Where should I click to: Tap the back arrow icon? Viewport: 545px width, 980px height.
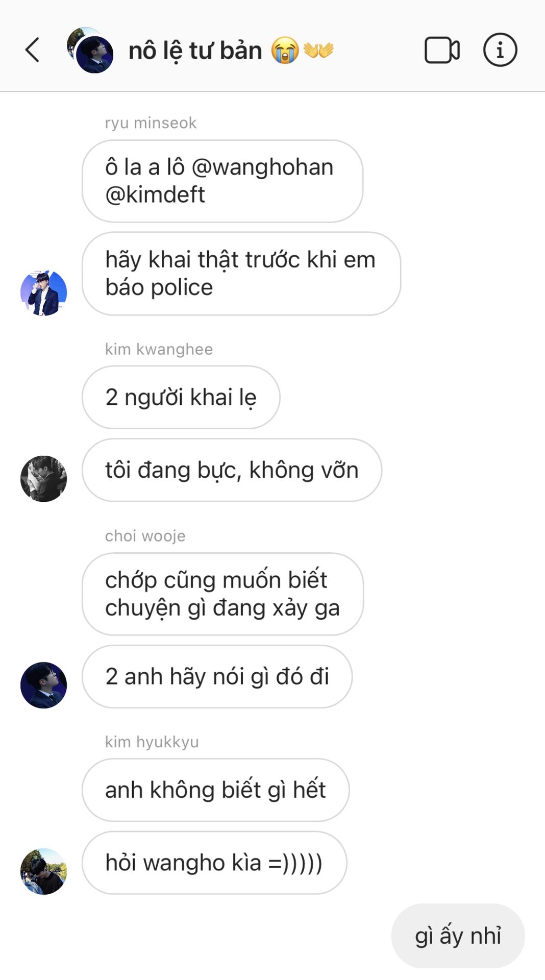click(x=32, y=50)
